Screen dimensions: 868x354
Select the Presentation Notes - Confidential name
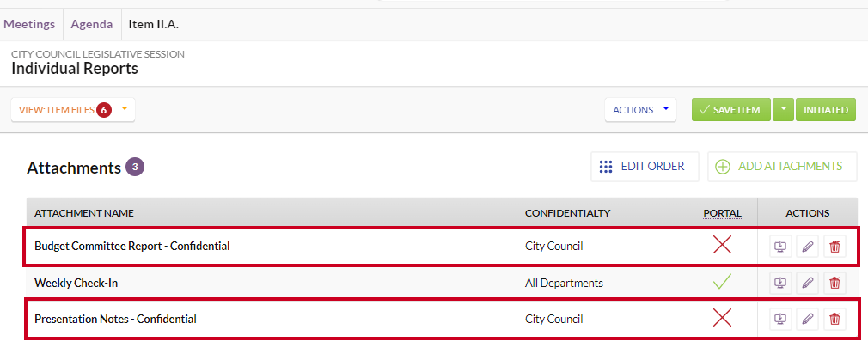coord(115,319)
